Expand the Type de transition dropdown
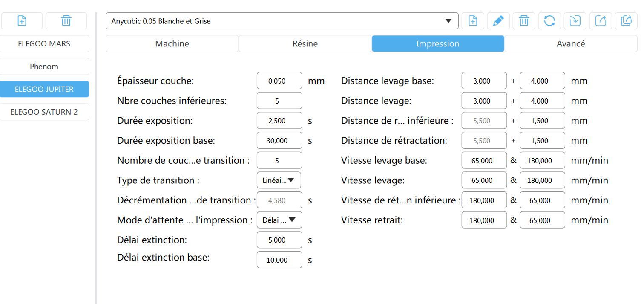This screenshot has height=304, width=644. coord(279,180)
